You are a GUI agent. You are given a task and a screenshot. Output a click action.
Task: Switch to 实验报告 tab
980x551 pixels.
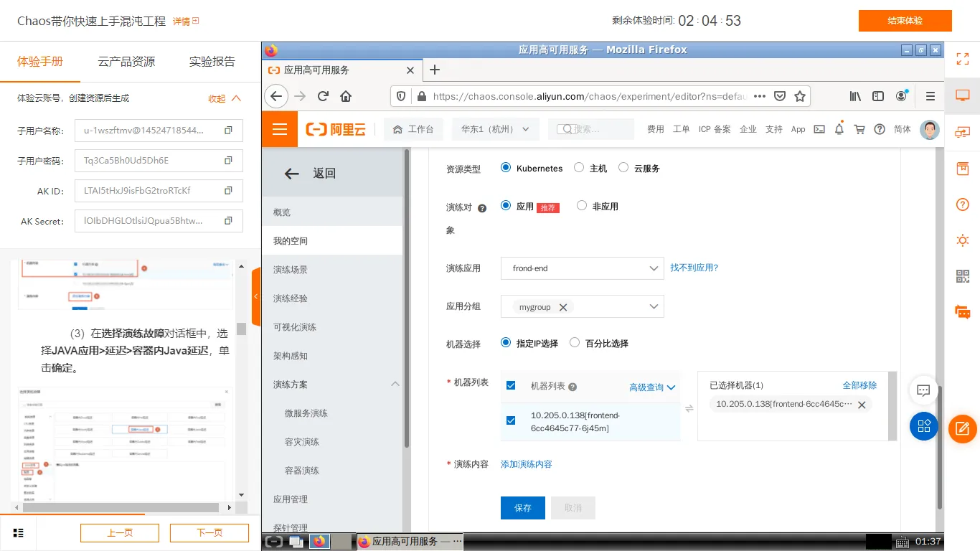point(212,62)
